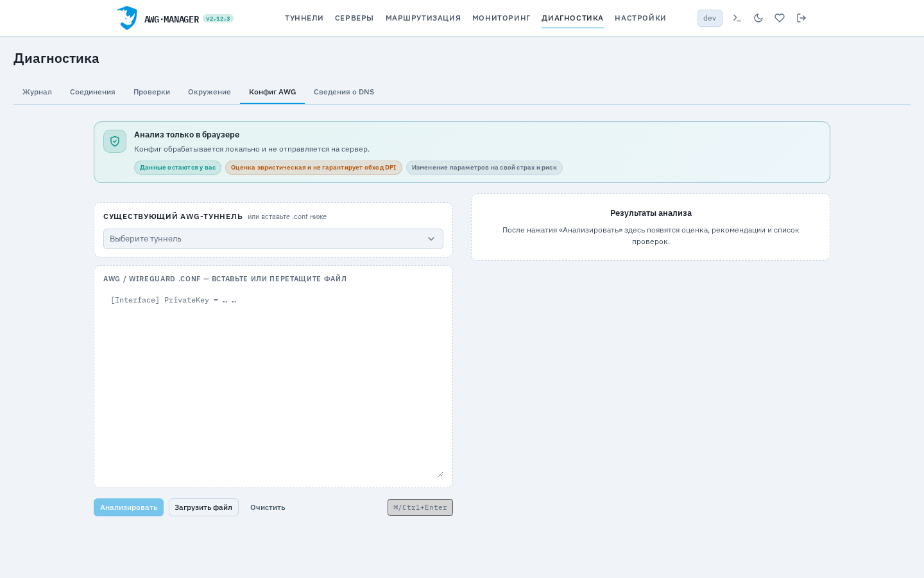Click Существующий AWG-туннель label
This screenshot has width=924, height=578.
173,216
